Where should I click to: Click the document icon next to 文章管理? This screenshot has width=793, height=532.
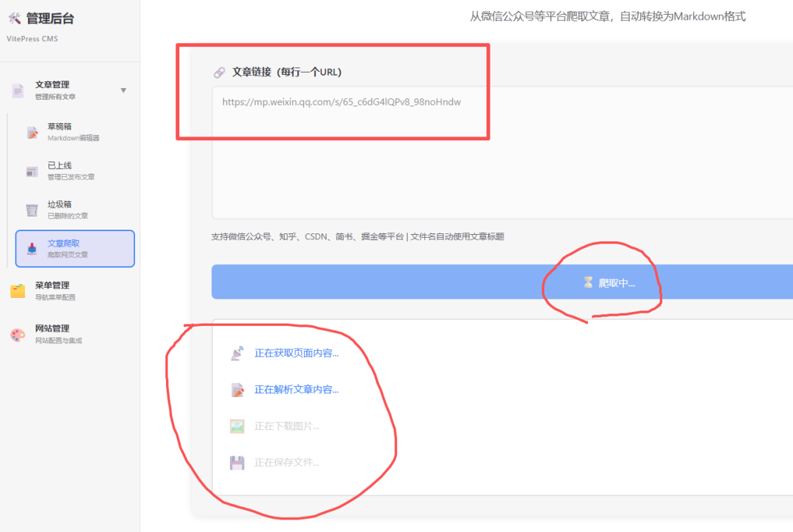click(18, 90)
